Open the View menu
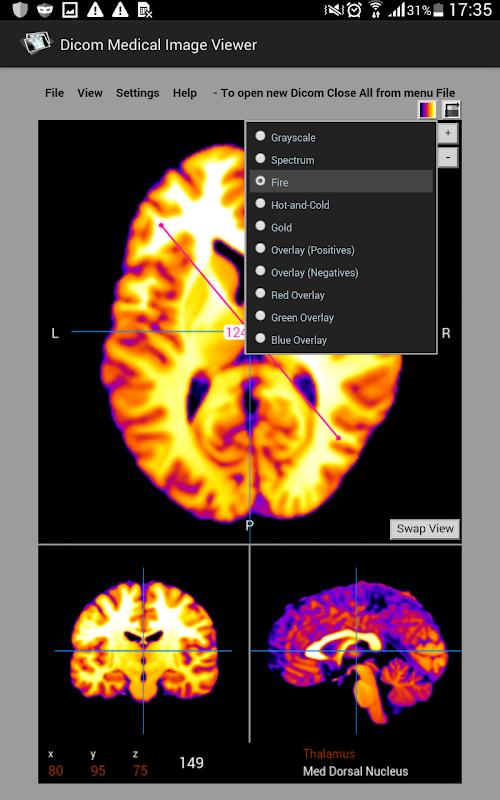500x800 pixels. tap(90, 93)
